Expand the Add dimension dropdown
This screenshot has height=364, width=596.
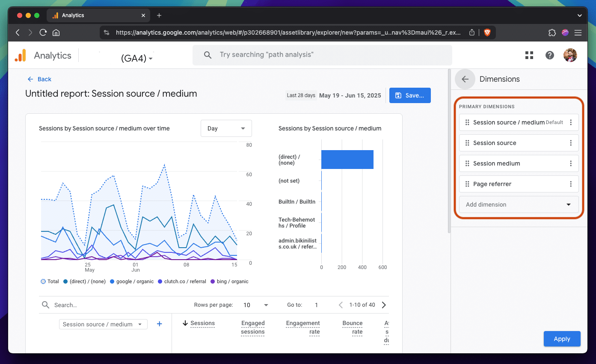519,204
